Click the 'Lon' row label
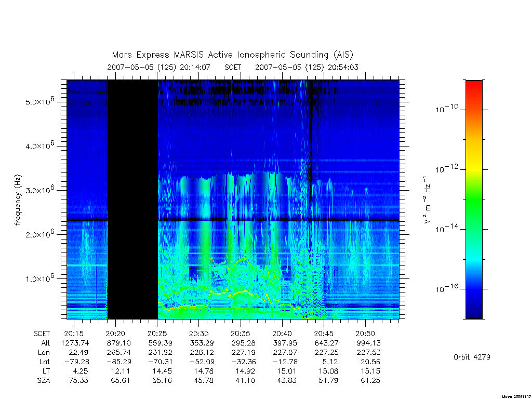This screenshot has height=399, width=532. click(x=44, y=353)
